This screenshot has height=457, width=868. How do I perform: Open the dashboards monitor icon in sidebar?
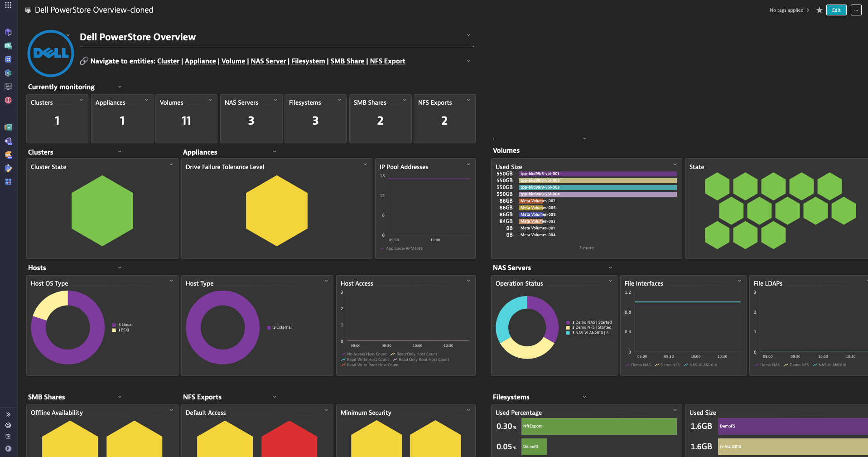(8, 87)
